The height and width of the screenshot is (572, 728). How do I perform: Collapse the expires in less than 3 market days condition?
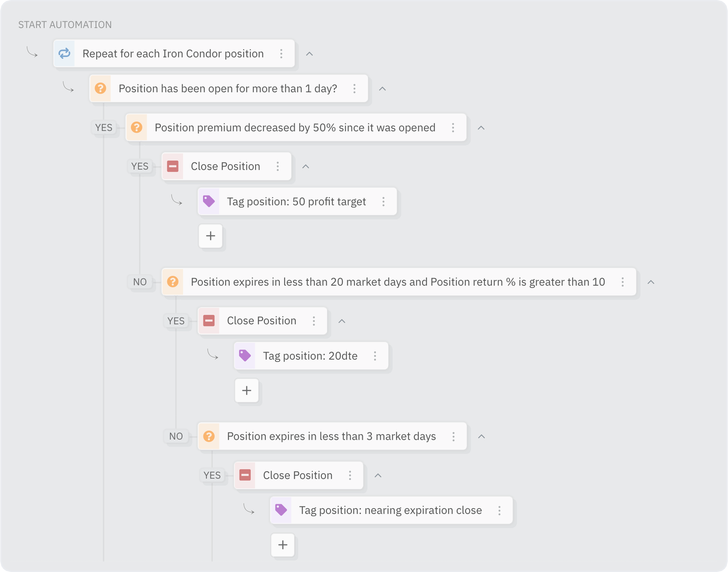[x=481, y=436]
